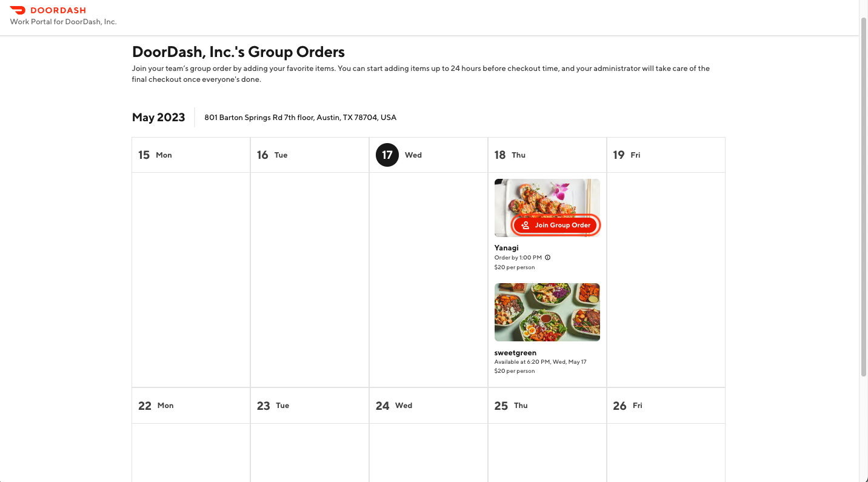Click the sweetgreen restaurant name
Image resolution: width=868 pixels, height=482 pixels.
coord(515,353)
